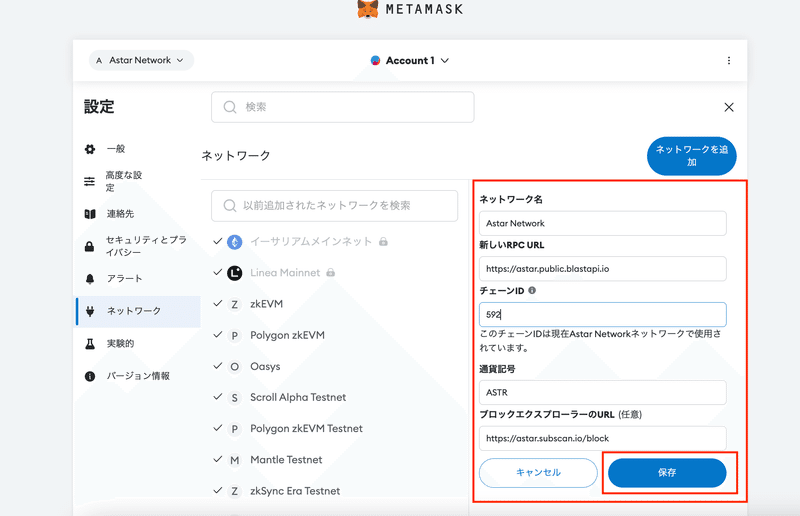Click the Linea Mainnet logo icon

(x=235, y=273)
